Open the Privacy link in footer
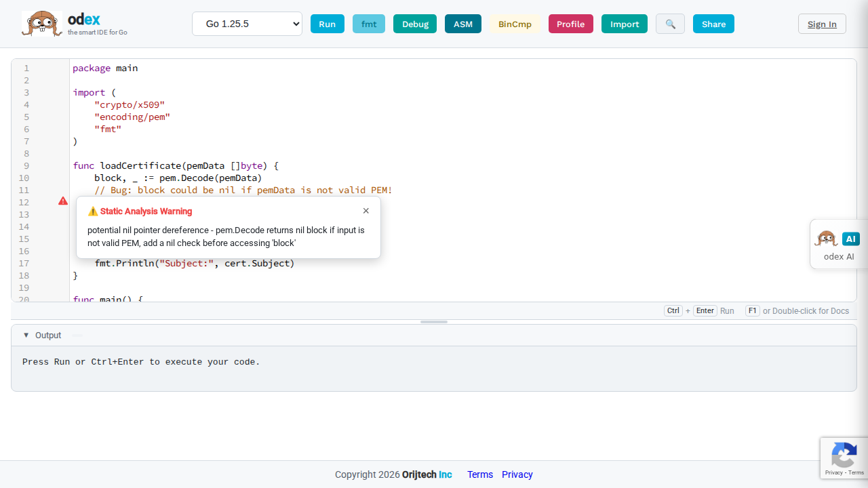868x488 pixels. pos(517,474)
